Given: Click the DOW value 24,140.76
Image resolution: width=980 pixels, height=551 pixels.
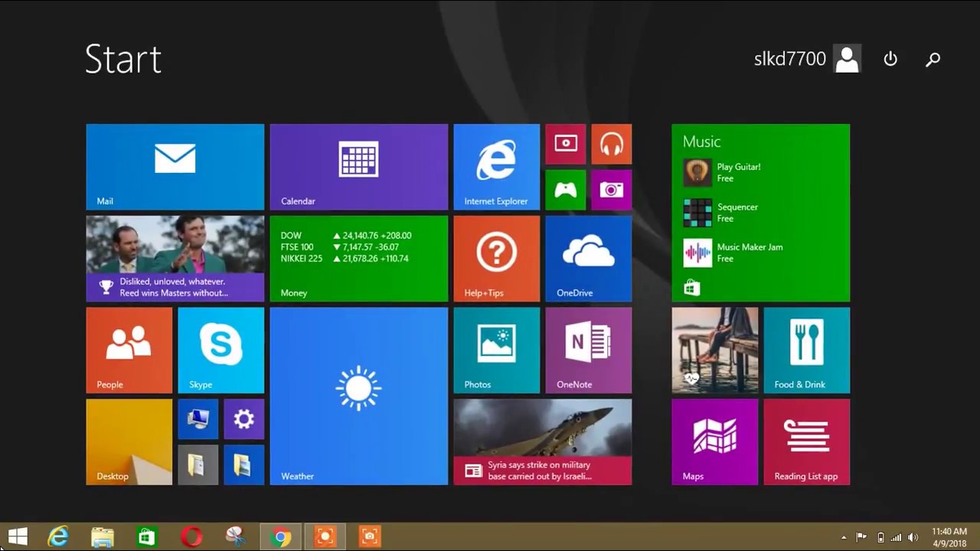Looking at the screenshot, I should 362,236.
